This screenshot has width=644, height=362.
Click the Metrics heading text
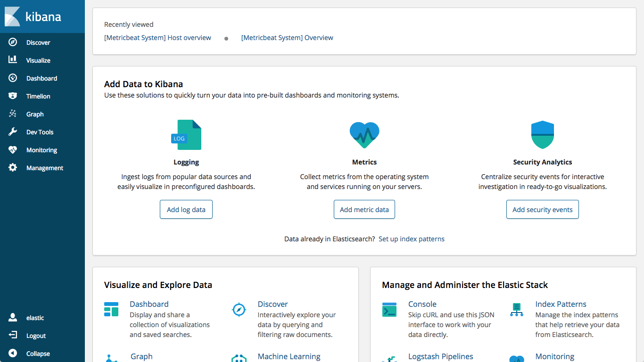[x=364, y=162]
